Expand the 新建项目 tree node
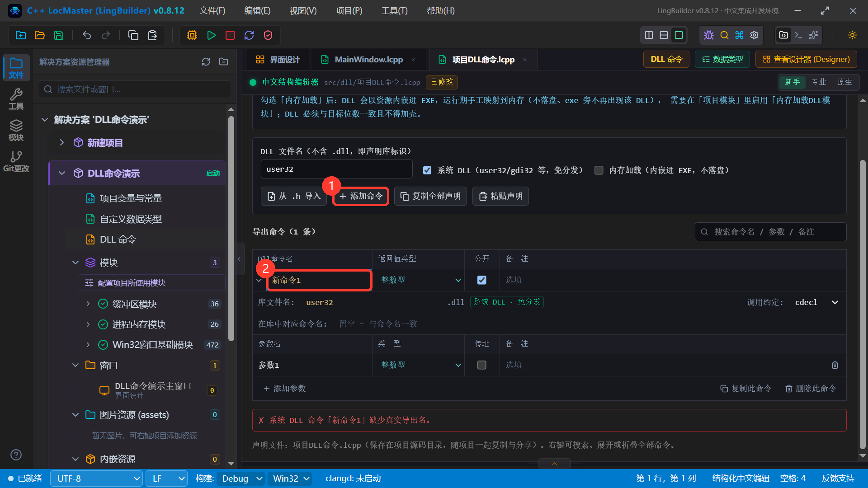This screenshot has width=868, height=488. (x=62, y=143)
